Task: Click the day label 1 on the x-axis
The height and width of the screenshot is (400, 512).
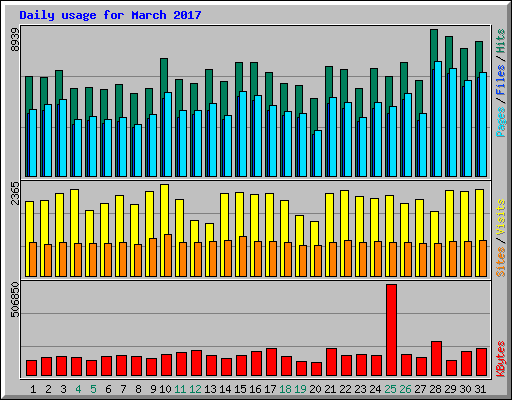Action: (x=33, y=389)
